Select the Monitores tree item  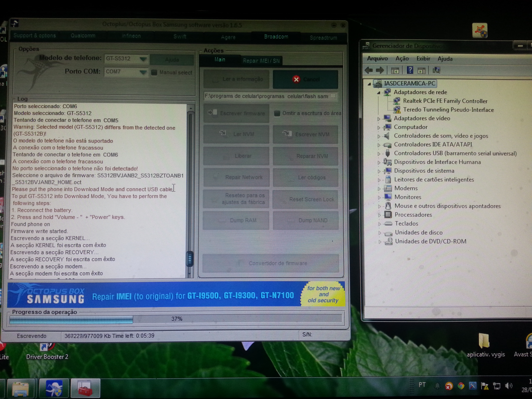(x=408, y=197)
